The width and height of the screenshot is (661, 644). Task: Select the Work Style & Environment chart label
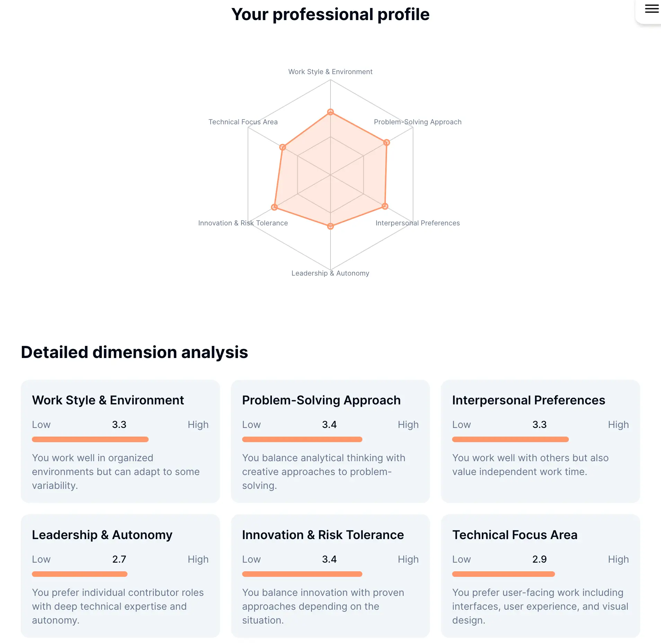[330, 72]
